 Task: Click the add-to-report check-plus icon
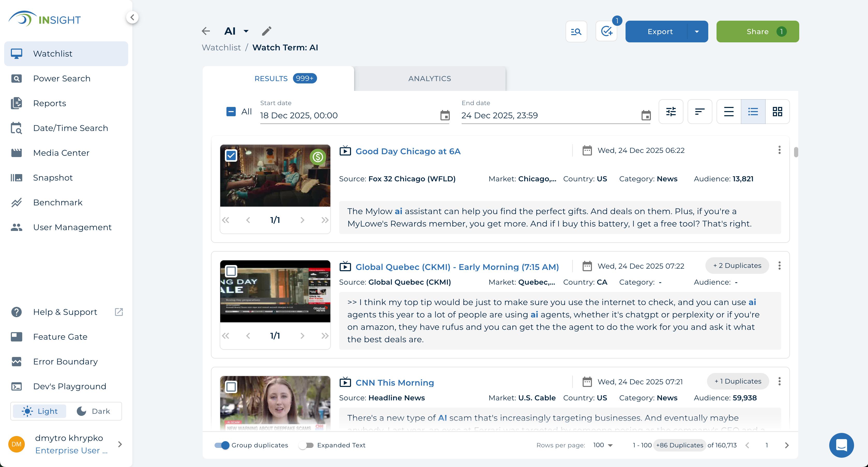tap(606, 32)
